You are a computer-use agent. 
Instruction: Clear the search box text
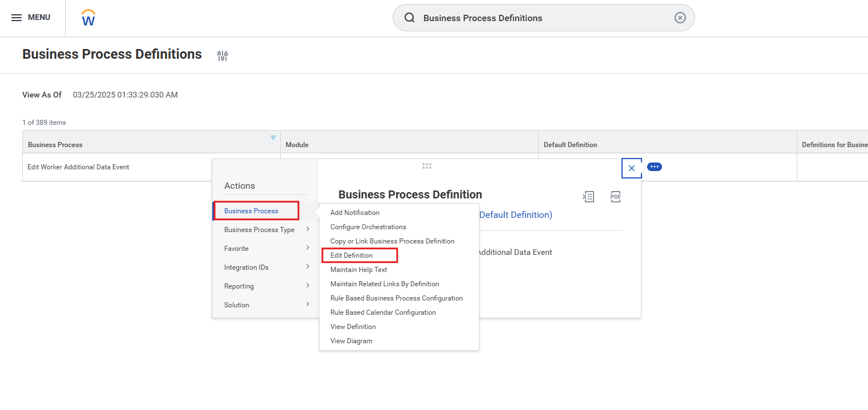(x=680, y=18)
